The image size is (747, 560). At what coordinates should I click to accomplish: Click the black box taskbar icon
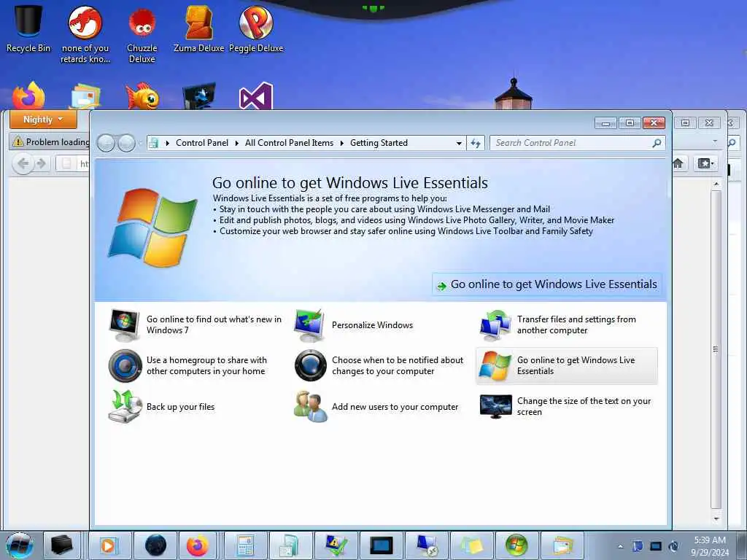(x=62, y=545)
